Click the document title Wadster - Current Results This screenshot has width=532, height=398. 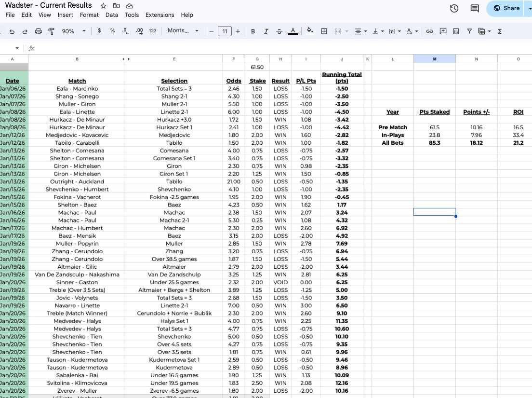(49, 5)
